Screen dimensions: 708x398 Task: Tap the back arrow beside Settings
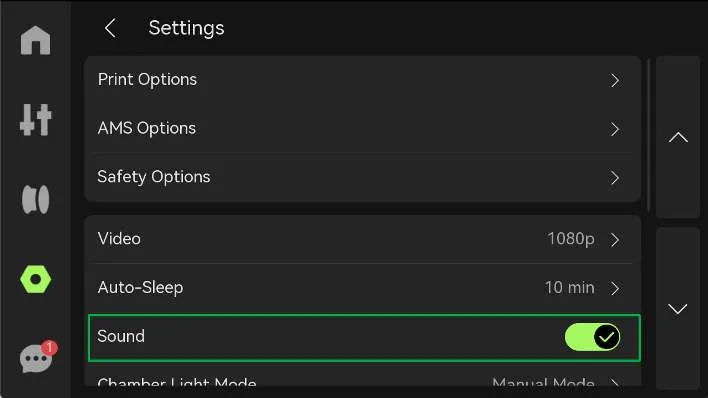[110, 28]
